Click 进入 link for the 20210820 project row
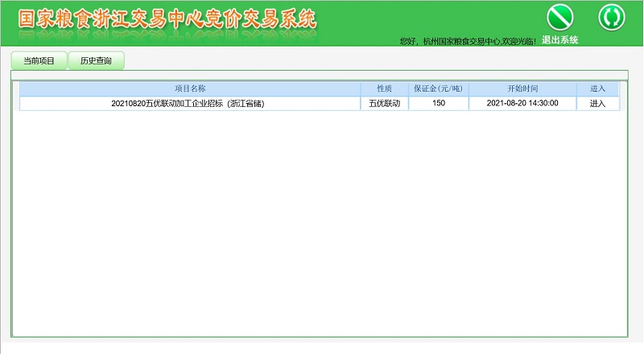 point(597,104)
